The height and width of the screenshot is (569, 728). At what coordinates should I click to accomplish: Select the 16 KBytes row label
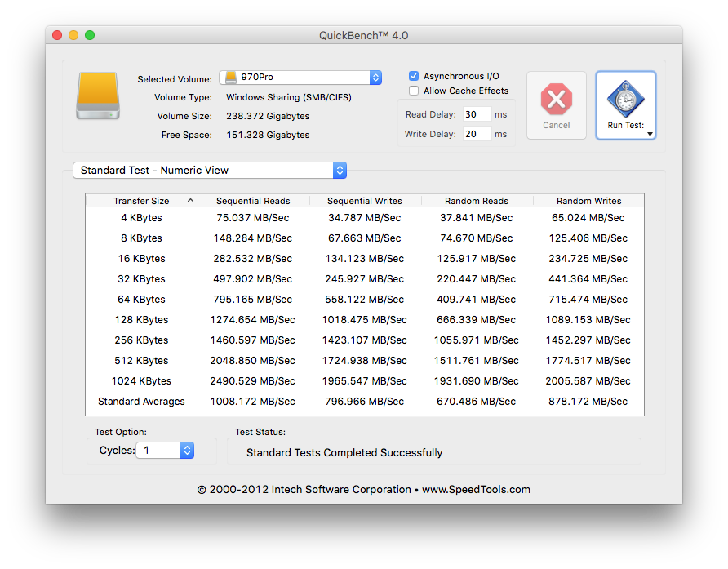click(142, 258)
